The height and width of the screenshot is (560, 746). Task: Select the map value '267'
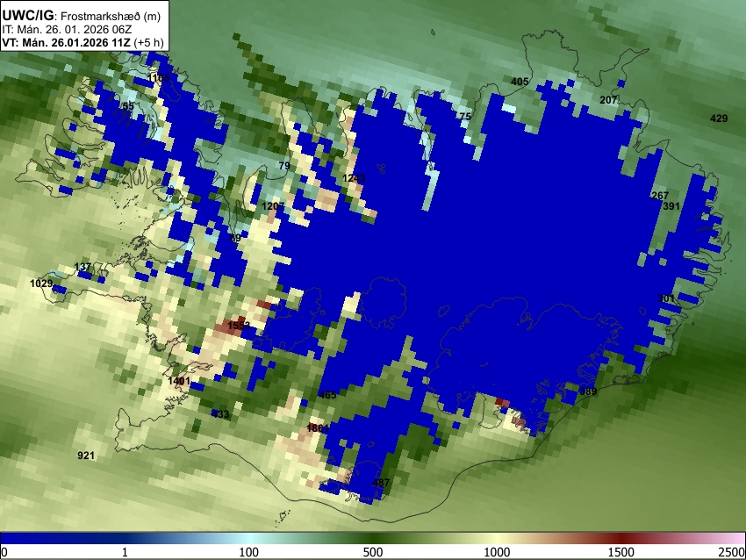660,196
